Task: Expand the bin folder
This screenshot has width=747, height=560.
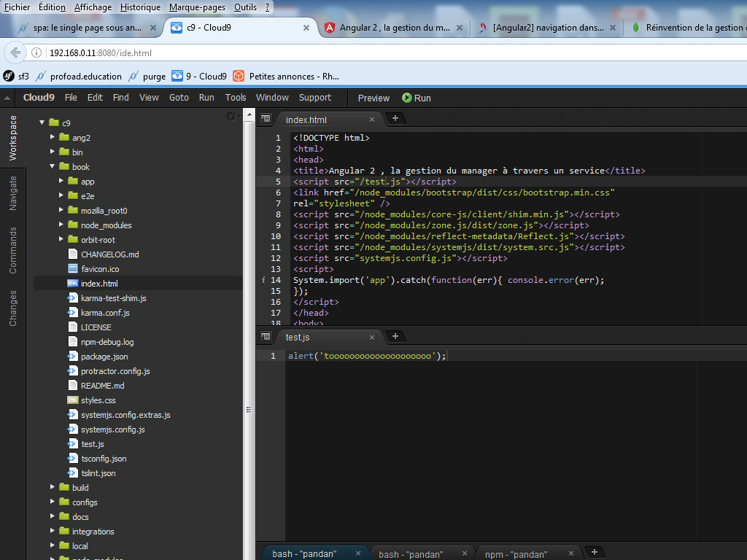Action: (53, 152)
